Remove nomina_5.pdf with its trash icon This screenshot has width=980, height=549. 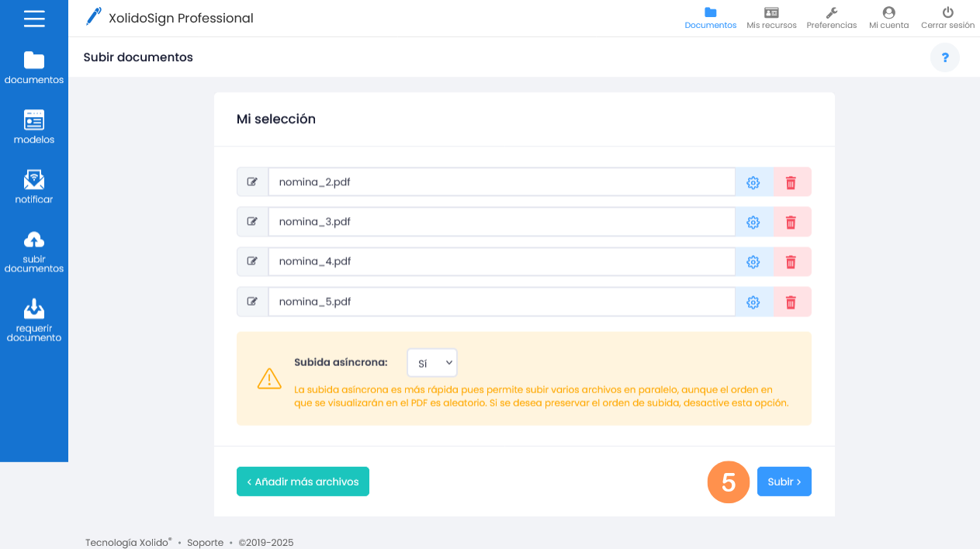791,302
